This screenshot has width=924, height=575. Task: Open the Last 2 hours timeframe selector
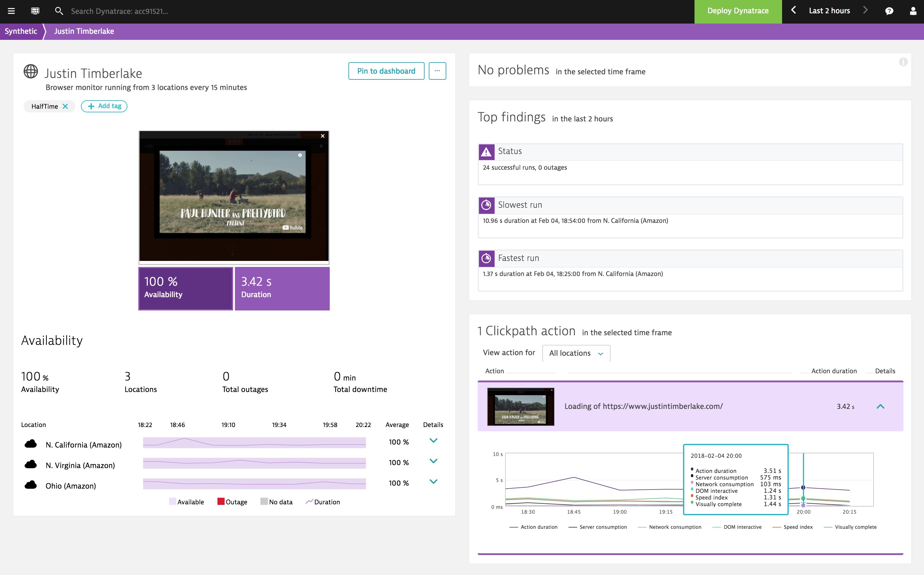(x=829, y=11)
